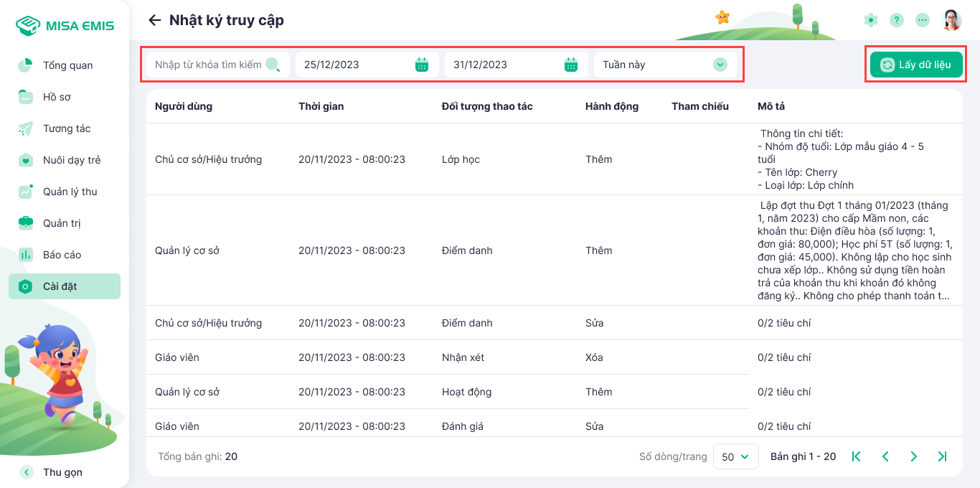Click the MISA EMIS logo
980x488 pixels.
click(65, 26)
